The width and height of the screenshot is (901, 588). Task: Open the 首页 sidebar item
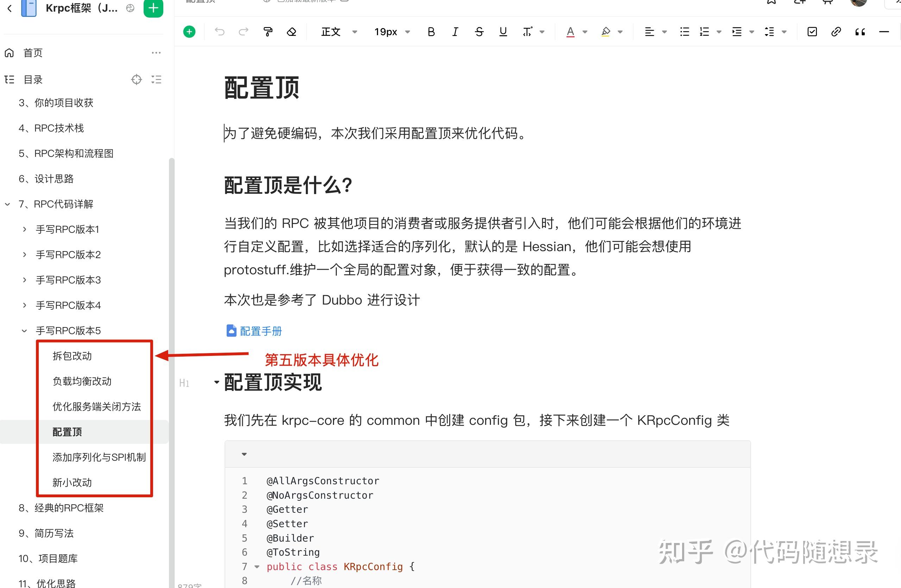(x=33, y=53)
